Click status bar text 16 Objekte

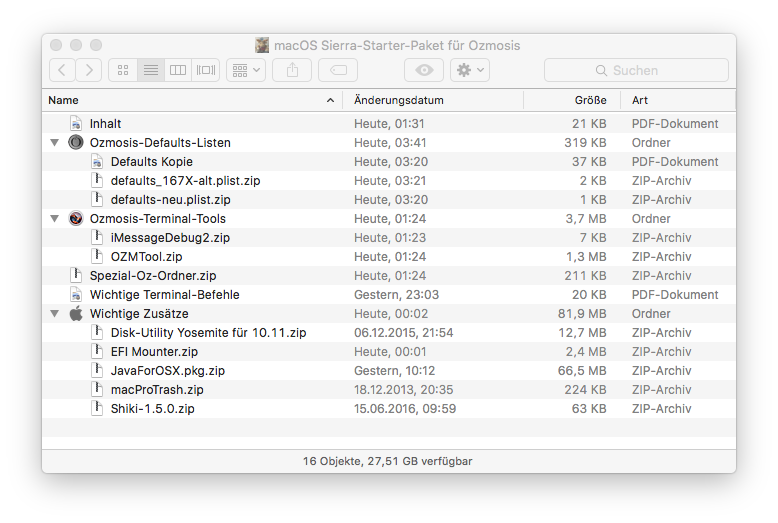(x=332, y=461)
